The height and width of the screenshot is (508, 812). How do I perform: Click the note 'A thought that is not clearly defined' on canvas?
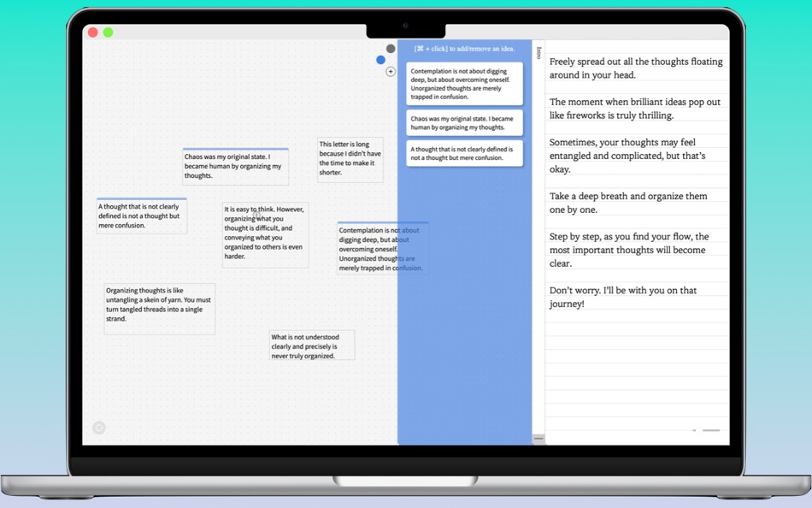(x=141, y=216)
